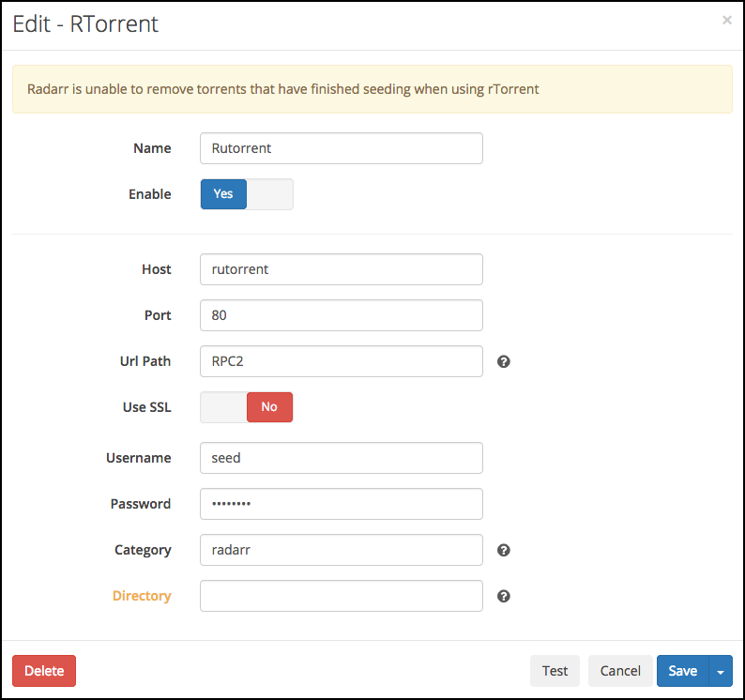Click the Username field with seed
This screenshot has width=745, height=700.
pos(342,458)
